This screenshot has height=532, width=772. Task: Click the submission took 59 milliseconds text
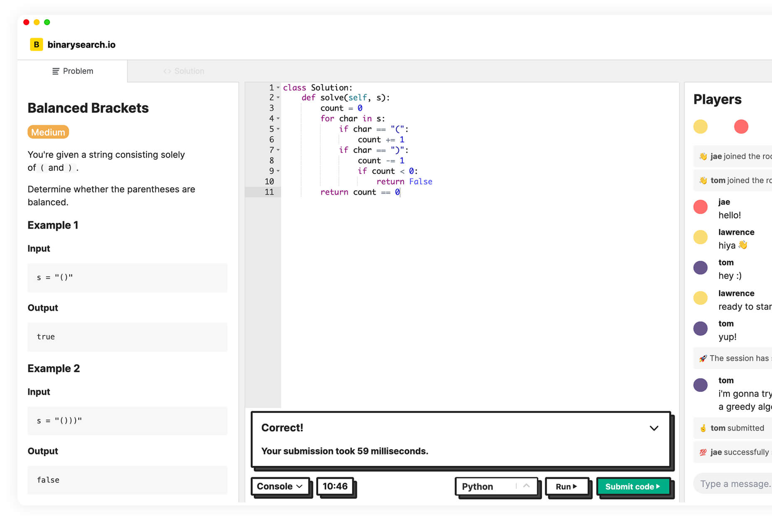(x=345, y=451)
